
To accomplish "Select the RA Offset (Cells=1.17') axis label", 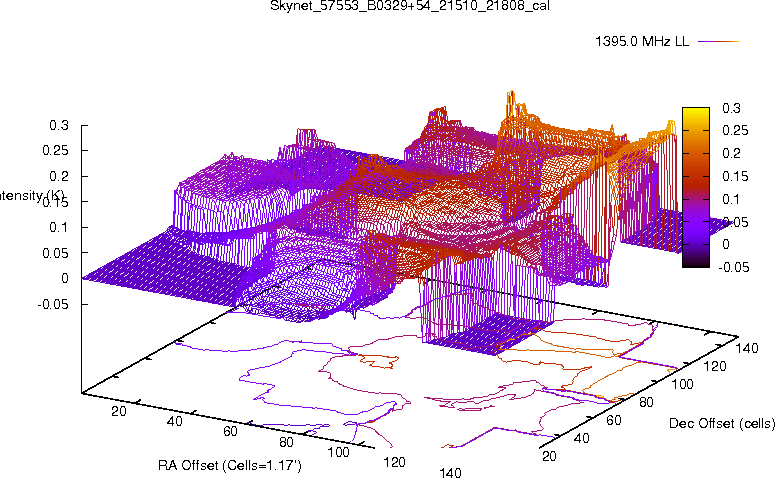I will pyautogui.click(x=229, y=465).
